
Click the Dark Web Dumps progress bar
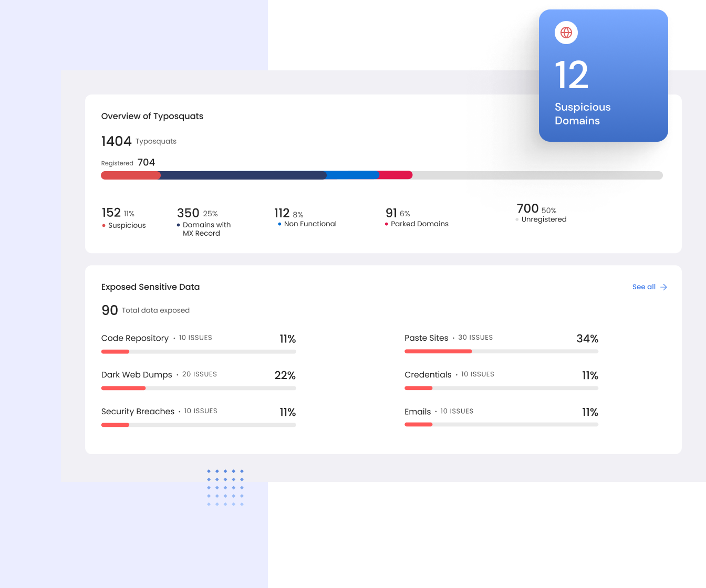199,388
